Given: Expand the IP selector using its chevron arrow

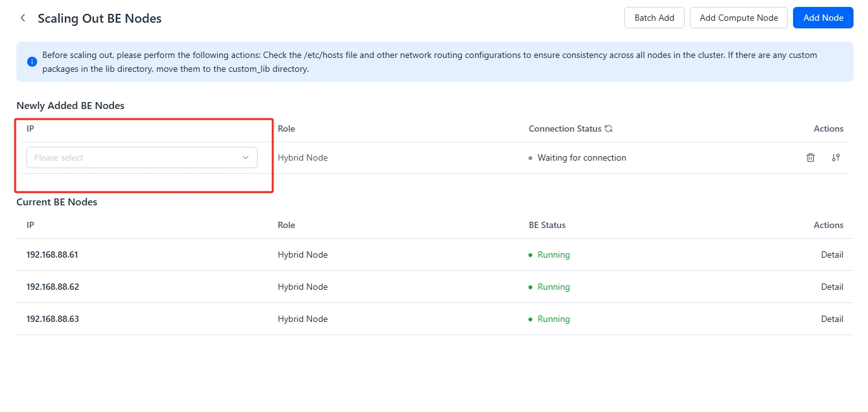Looking at the screenshot, I should pyautogui.click(x=246, y=157).
